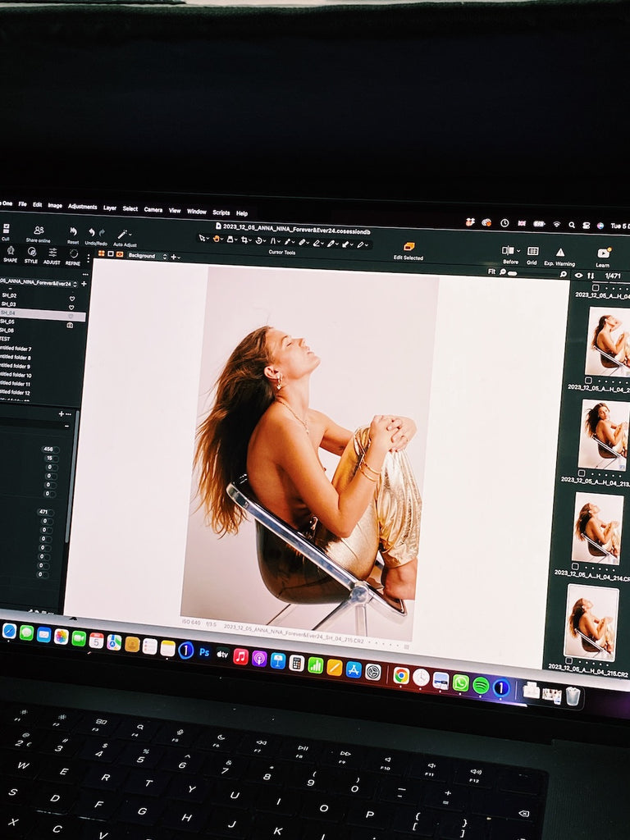
Task: Click the zoom magnifier beside Fit
Action: click(x=503, y=272)
